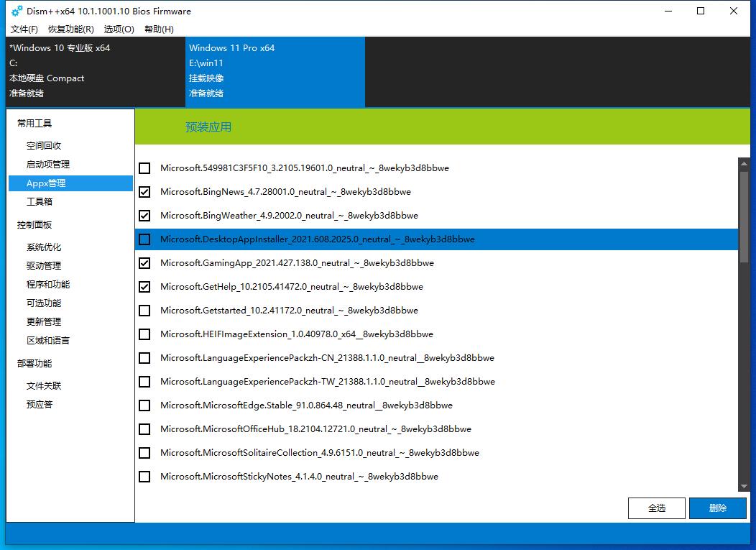This screenshot has height=550, width=756.
Task: Open the 选项(O) menu
Action: [x=119, y=29]
